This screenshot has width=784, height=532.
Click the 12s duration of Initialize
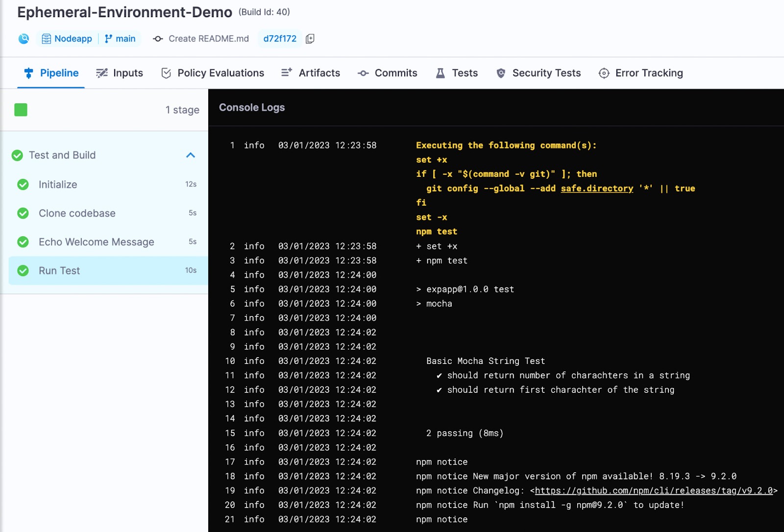pyautogui.click(x=191, y=184)
